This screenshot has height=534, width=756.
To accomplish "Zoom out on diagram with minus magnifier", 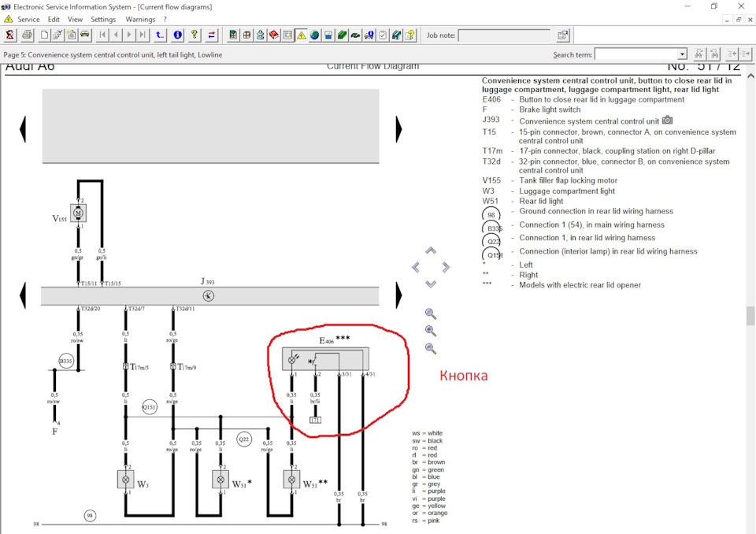I will point(431,348).
